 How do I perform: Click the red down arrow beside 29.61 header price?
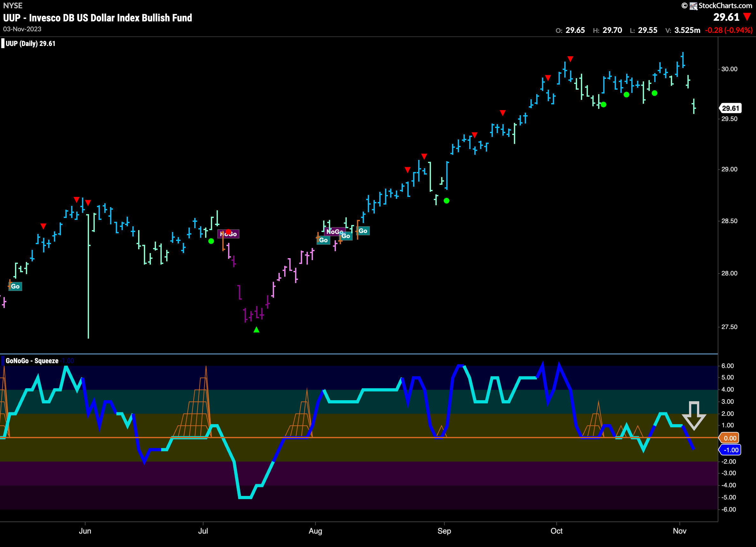747,17
